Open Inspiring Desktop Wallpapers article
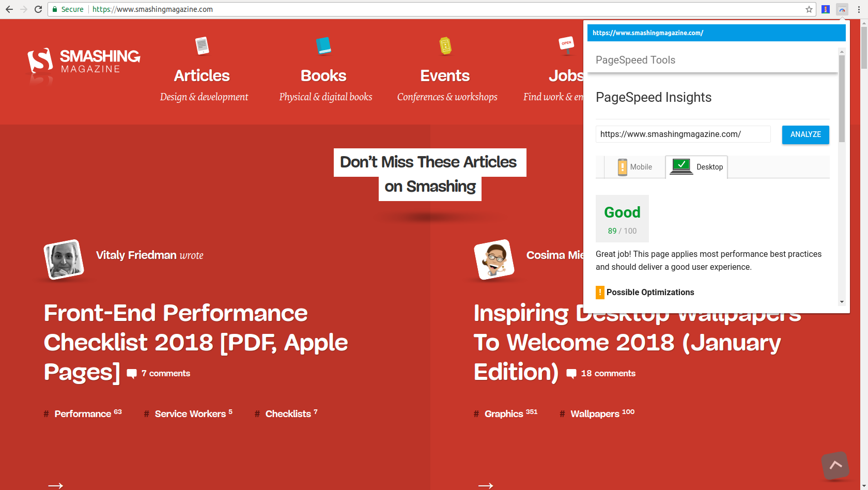 click(637, 342)
